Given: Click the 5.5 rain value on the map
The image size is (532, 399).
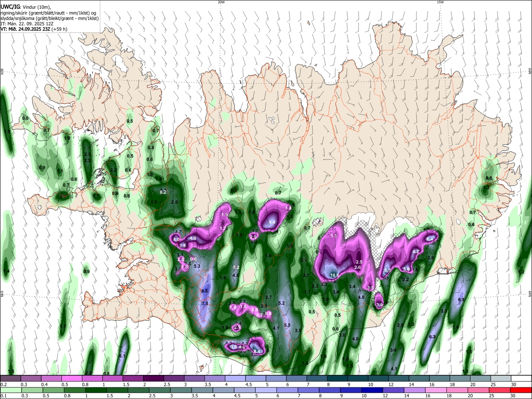Looking at the screenshot, I should point(287,325).
